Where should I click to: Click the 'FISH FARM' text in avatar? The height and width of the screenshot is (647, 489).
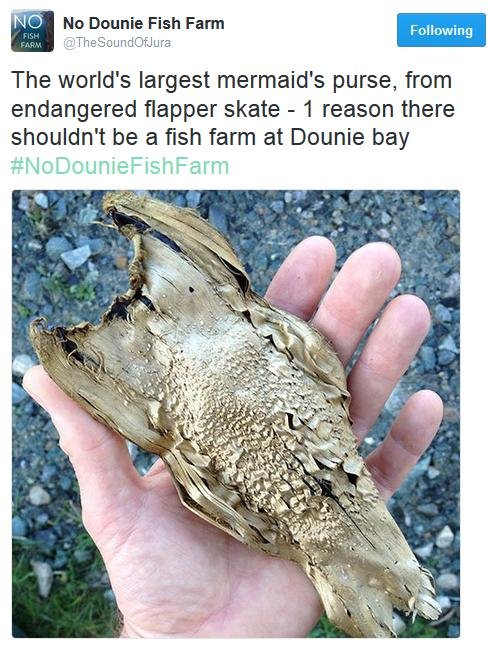[31, 41]
